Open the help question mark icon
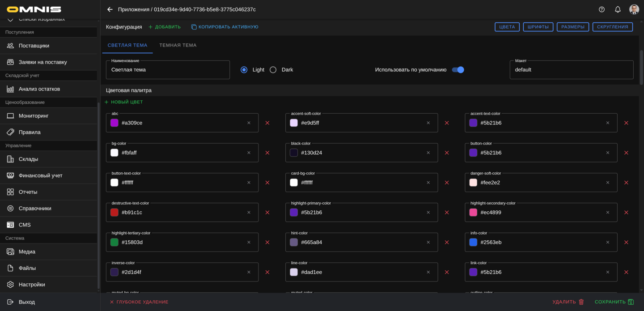This screenshot has height=311, width=644. (602, 9)
